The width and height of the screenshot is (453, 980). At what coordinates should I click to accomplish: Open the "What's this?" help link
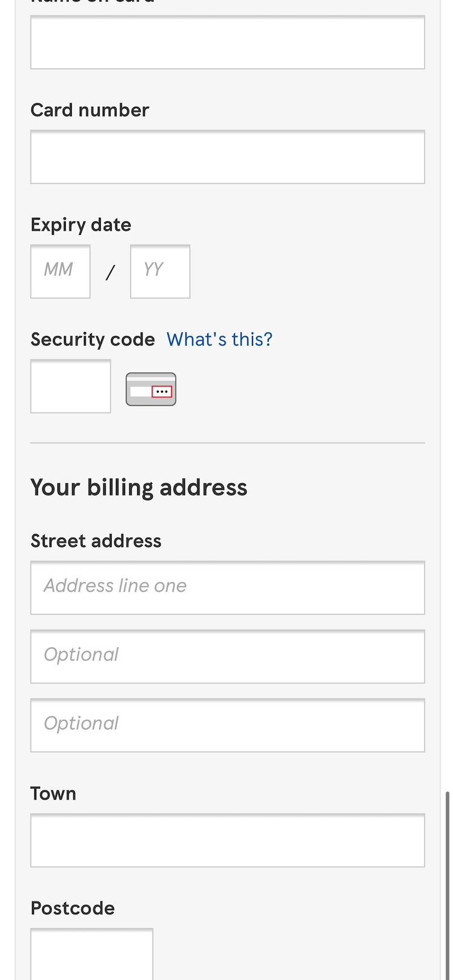219,339
